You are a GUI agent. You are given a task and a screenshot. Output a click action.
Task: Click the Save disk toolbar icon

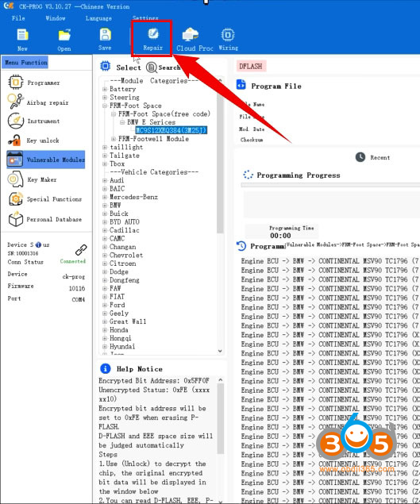pos(105,34)
